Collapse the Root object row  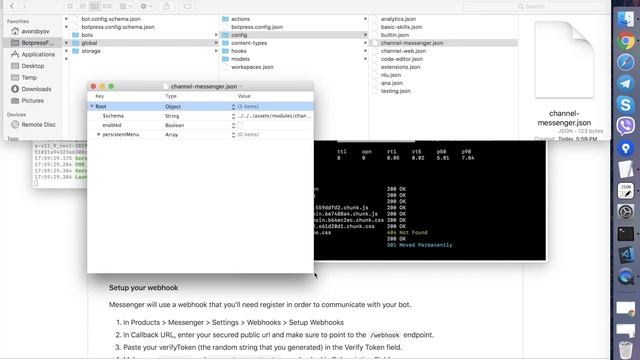(92, 106)
